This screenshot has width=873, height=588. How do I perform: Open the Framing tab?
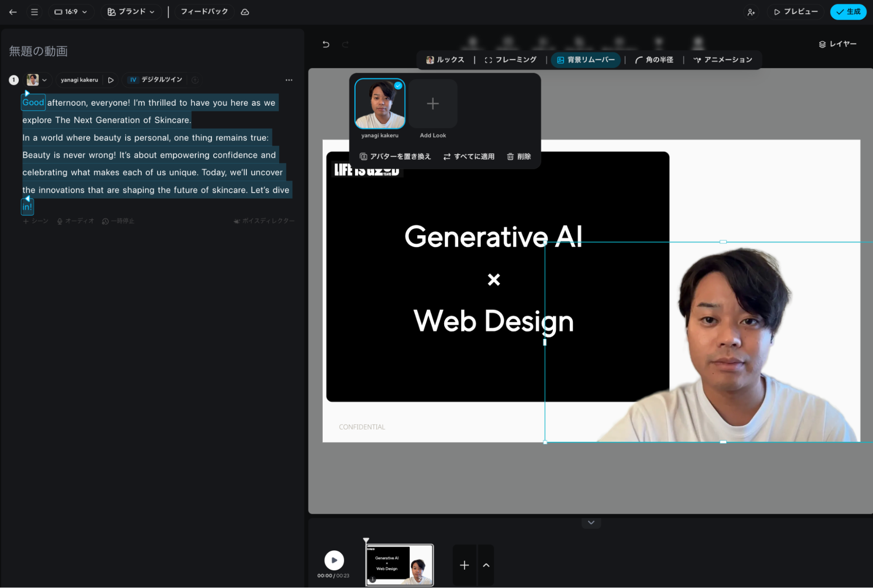tap(511, 60)
